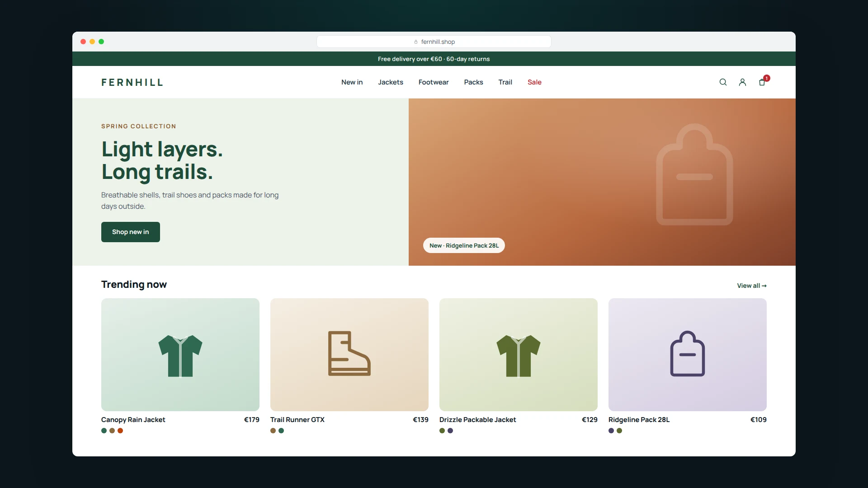Select purple swatch for Ridgeline Pack 28L
The width and height of the screenshot is (868, 488).
pos(611,431)
